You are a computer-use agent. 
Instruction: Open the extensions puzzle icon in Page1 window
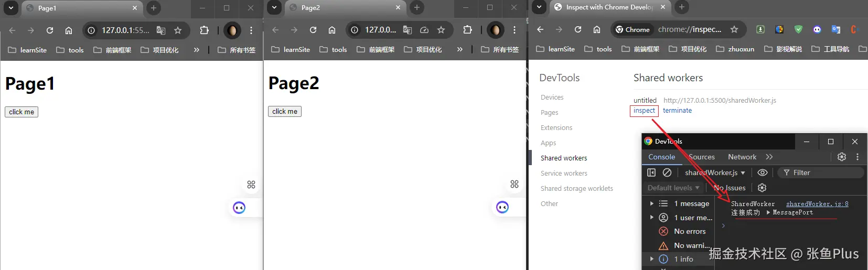[205, 30]
